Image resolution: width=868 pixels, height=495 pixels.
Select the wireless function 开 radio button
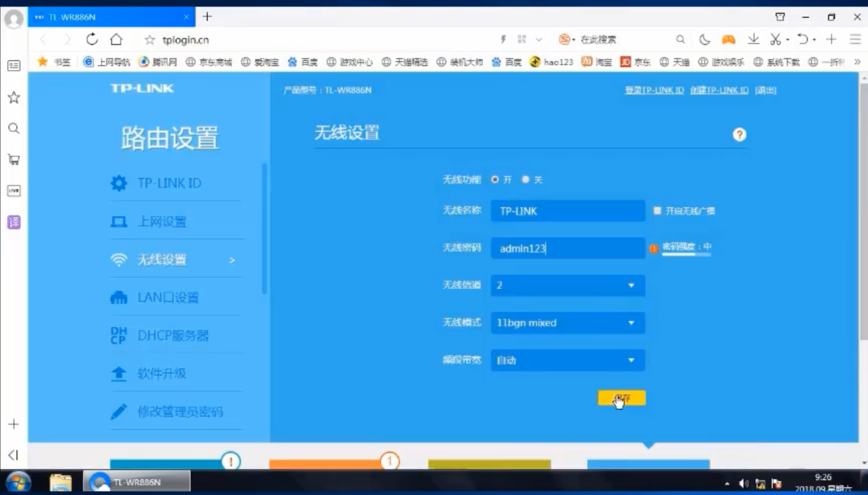click(x=495, y=179)
